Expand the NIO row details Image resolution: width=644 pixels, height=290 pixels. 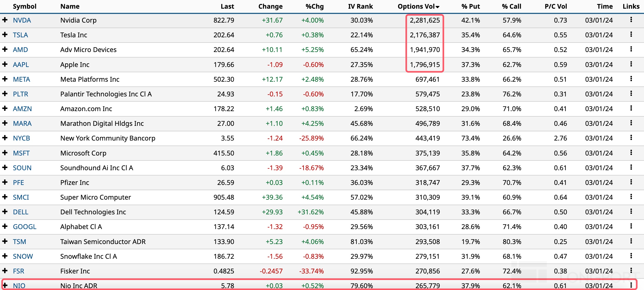(x=5, y=285)
